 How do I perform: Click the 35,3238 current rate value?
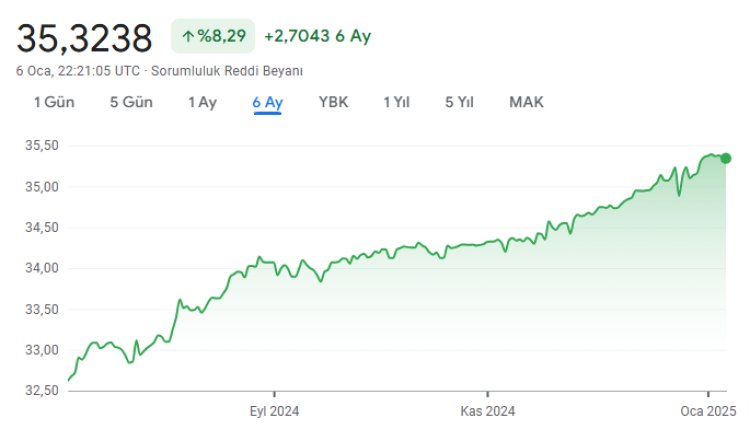click(x=84, y=38)
